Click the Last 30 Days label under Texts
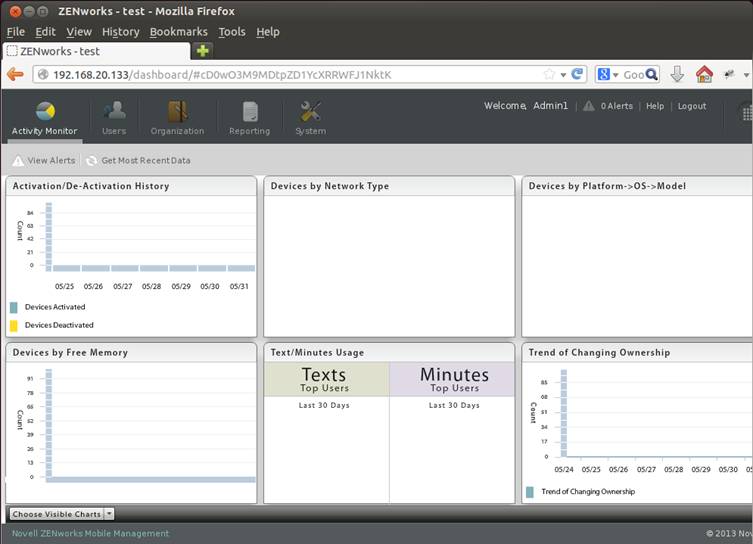 click(324, 405)
